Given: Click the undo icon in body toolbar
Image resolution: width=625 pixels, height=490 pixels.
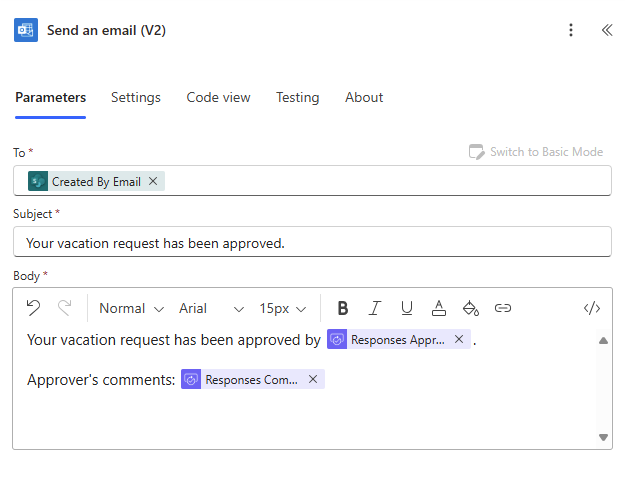Looking at the screenshot, I should (x=33, y=308).
